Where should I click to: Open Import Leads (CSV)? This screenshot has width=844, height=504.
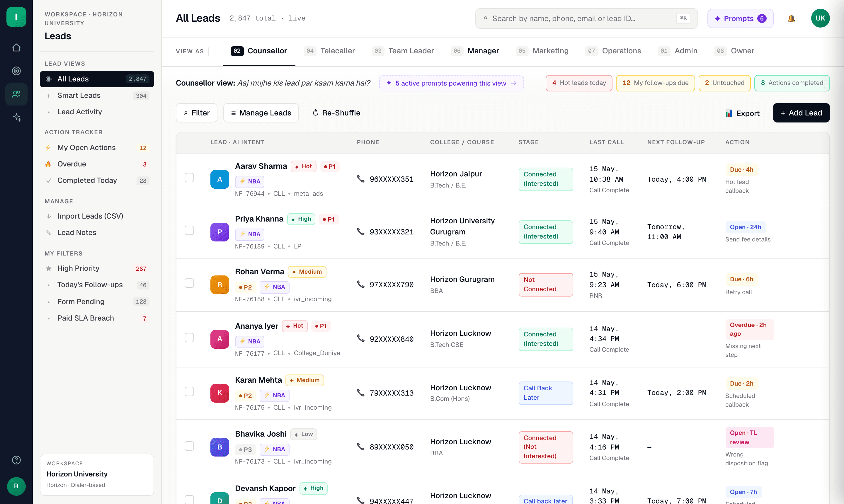point(97,216)
